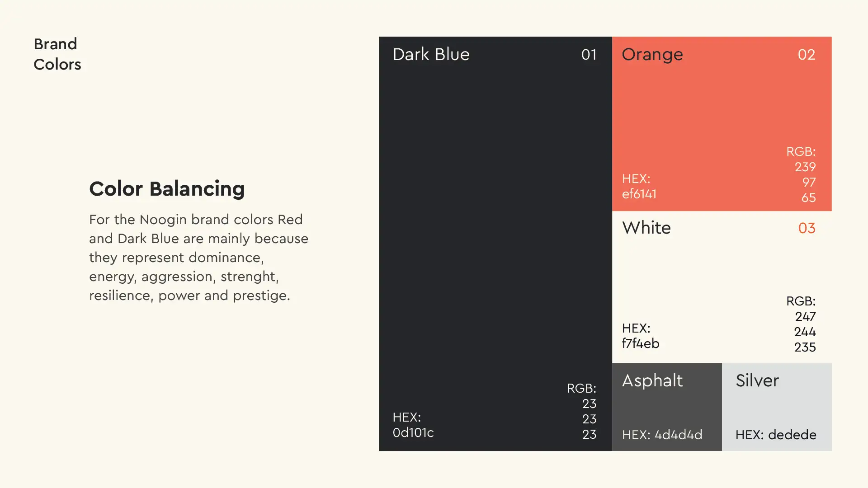Click the HEX f7f4eb value
This screenshot has height=488, width=868.
[x=641, y=336]
